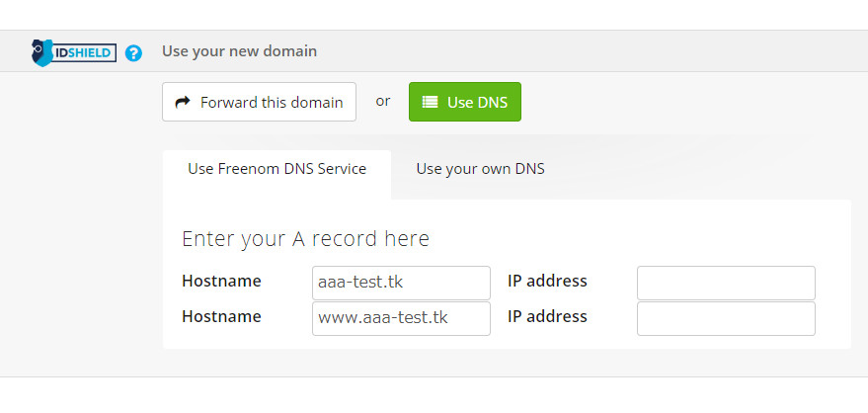Viewport: 868px width, 413px height.
Task: Click the first row Hostname label
Action: (221, 281)
